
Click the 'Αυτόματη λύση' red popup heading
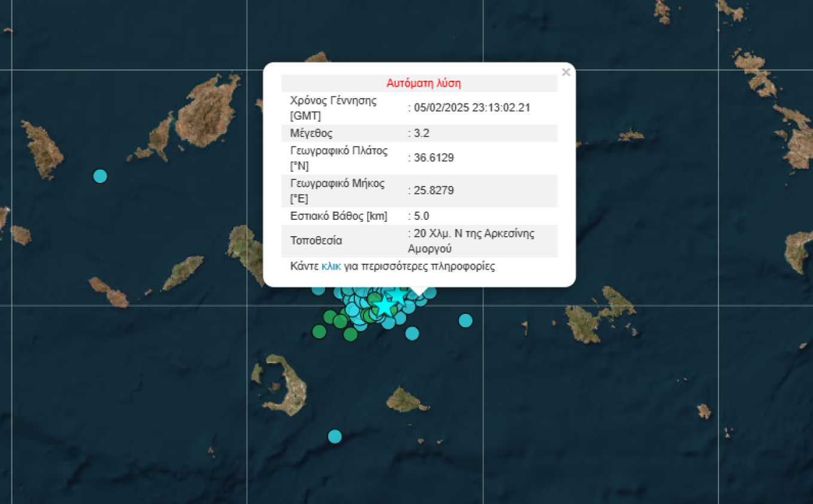[423, 83]
